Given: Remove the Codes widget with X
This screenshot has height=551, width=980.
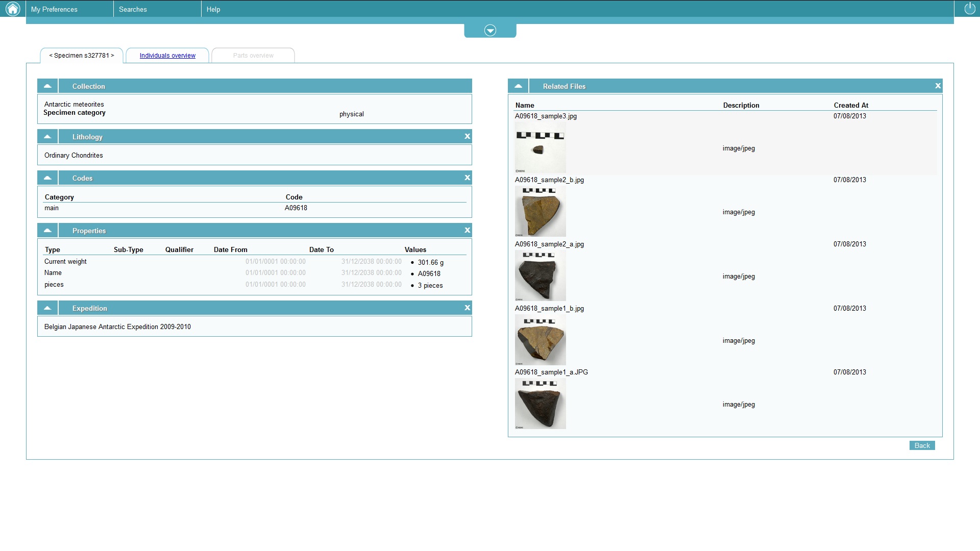Looking at the screenshot, I should [467, 178].
